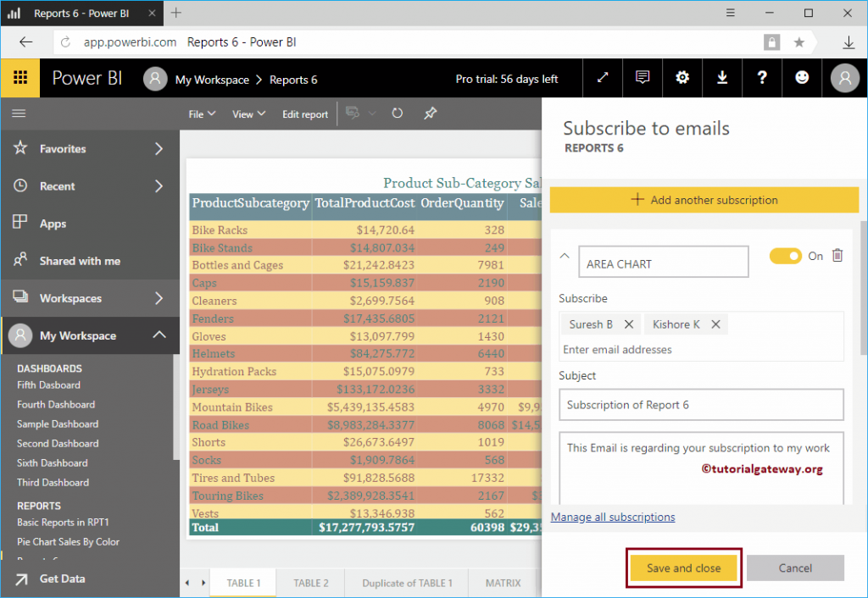The width and height of the screenshot is (868, 598).
Task: Click Save and close button
Action: tap(683, 568)
